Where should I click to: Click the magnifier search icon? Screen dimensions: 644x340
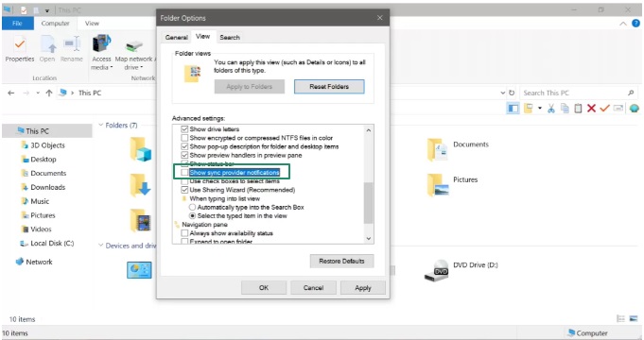(631, 93)
